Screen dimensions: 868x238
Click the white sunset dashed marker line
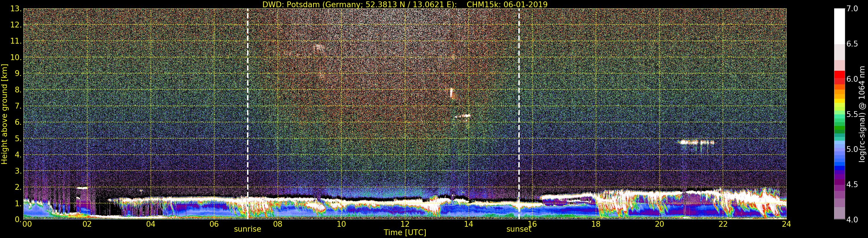pos(519,114)
